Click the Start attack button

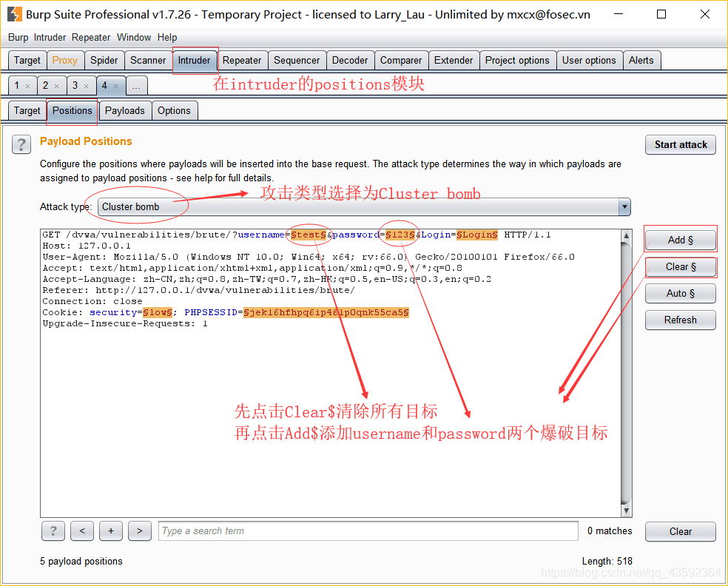click(681, 144)
